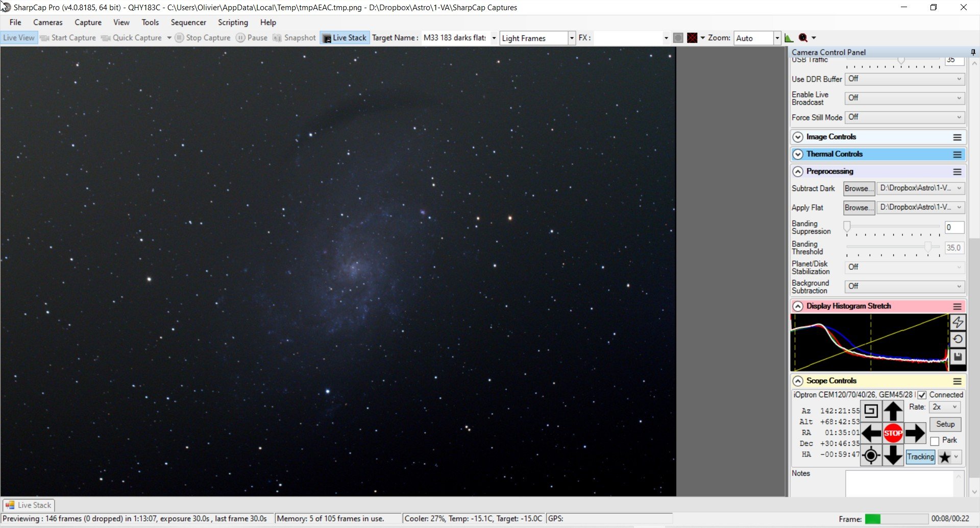Slew the mount with the right arrow
980x528 pixels.
pos(915,433)
